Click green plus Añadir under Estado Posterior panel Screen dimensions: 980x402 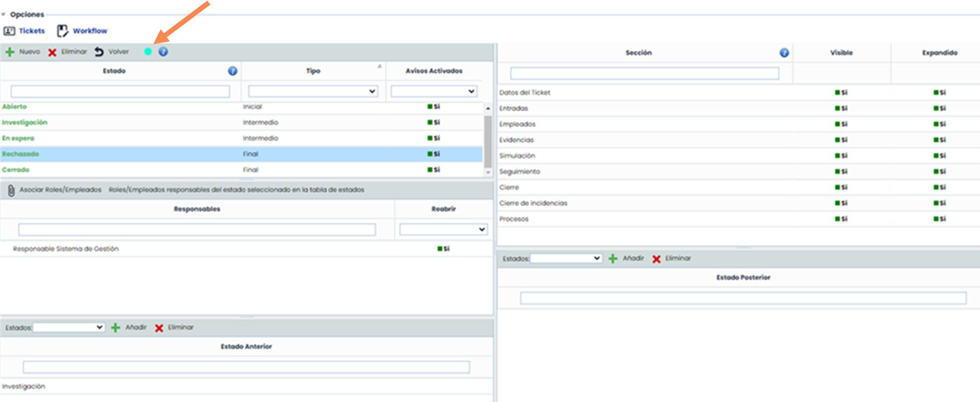pos(613,259)
